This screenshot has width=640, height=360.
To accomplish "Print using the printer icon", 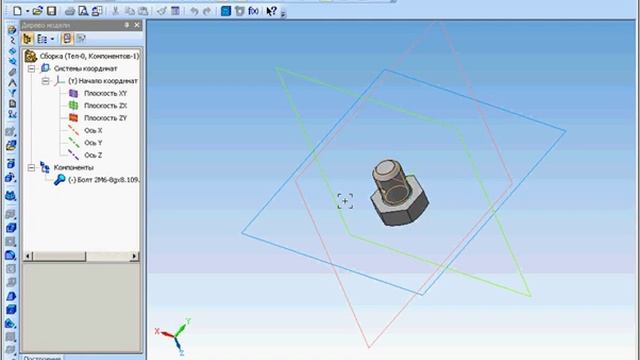I will [70, 11].
